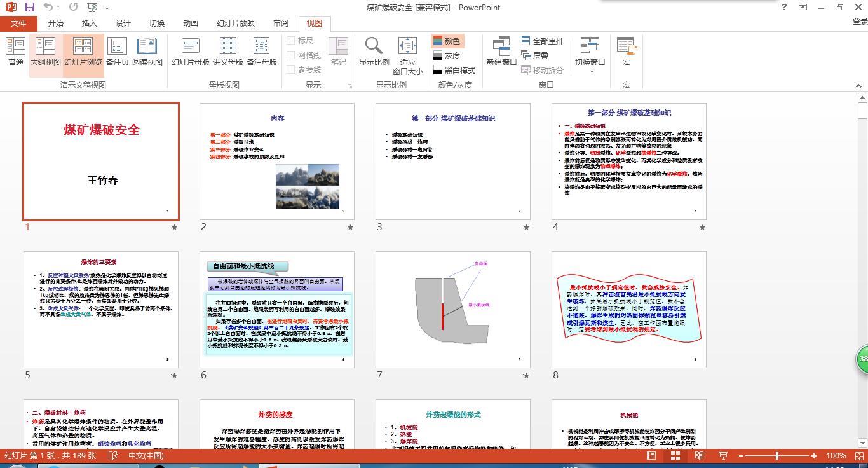The width and height of the screenshot is (868, 468).
Task: Switch to Design (设计) tab
Action: [x=123, y=24]
